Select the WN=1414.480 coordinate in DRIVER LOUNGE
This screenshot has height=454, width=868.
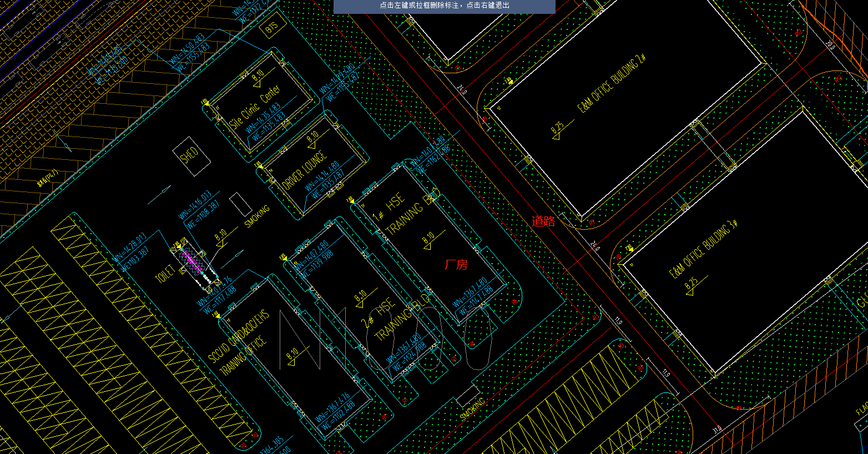pos(321,175)
